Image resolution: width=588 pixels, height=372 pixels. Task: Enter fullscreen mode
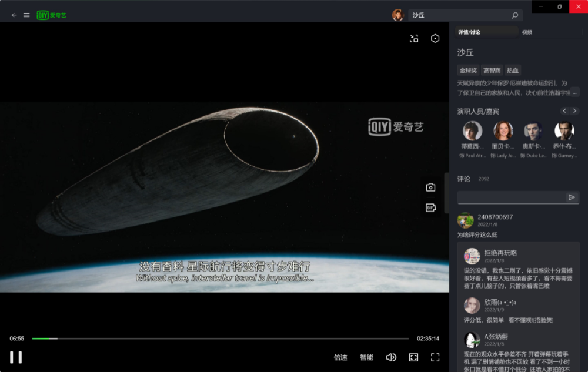(435, 357)
